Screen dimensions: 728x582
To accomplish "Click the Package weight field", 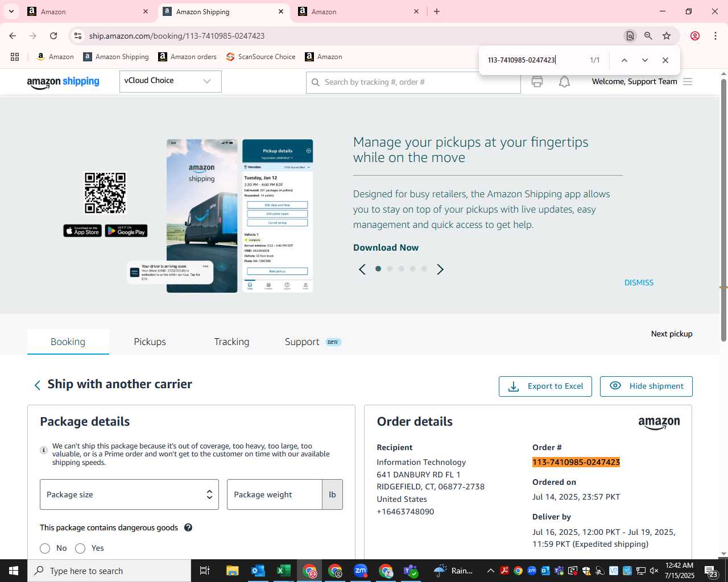I will click(275, 494).
